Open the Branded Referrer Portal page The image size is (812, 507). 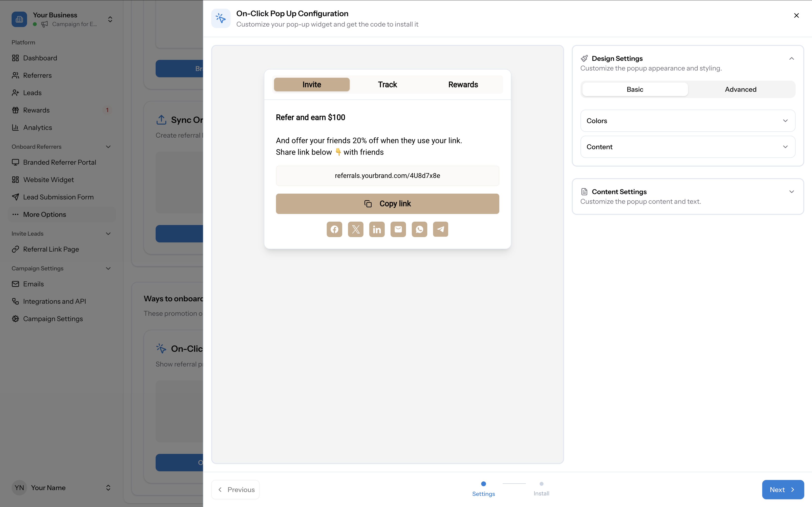60,162
